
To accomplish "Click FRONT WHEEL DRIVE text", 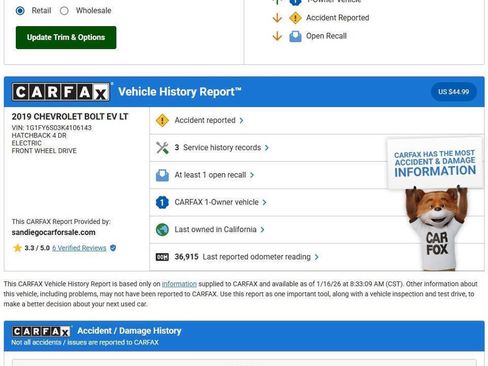I will tap(44, 151).
